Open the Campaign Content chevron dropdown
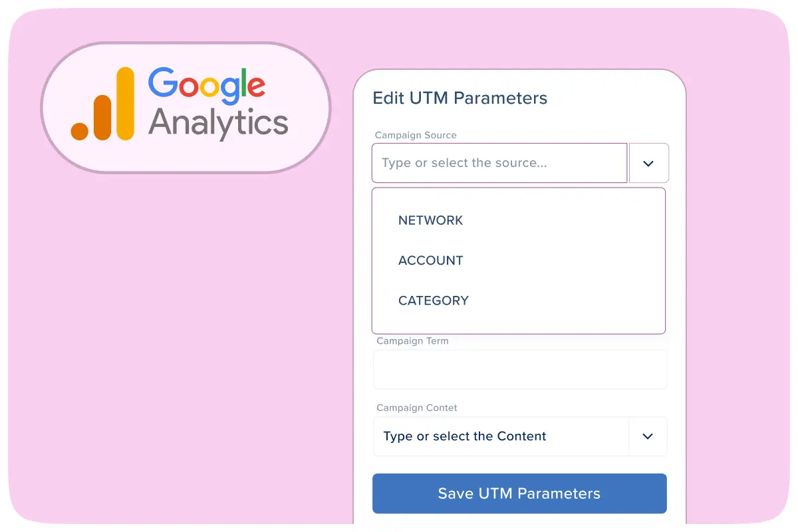Screen dimensions: 798x532 point(648,436)
